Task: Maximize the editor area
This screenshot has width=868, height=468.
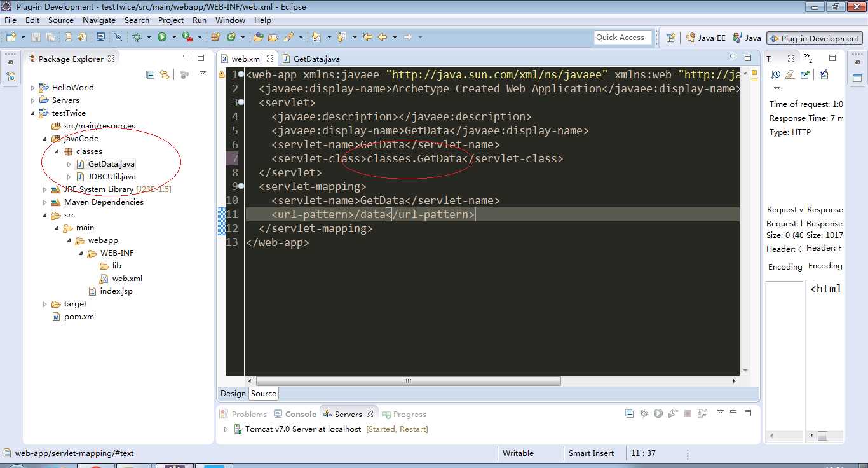Action: pos(749,57)
